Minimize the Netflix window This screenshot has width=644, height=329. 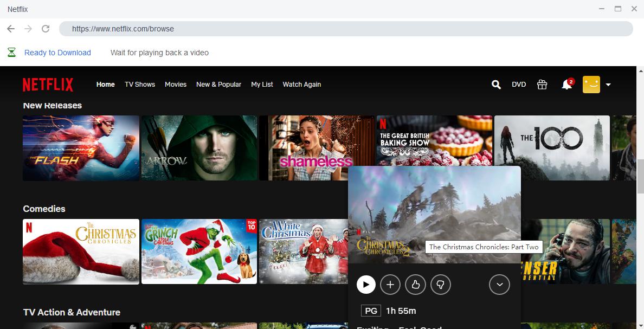pyautogui.click(x=602, y=9)
